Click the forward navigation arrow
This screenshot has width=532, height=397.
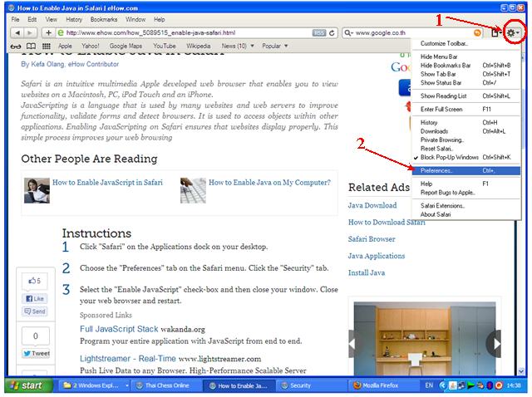pyautogui.click(x=30, y=33)
